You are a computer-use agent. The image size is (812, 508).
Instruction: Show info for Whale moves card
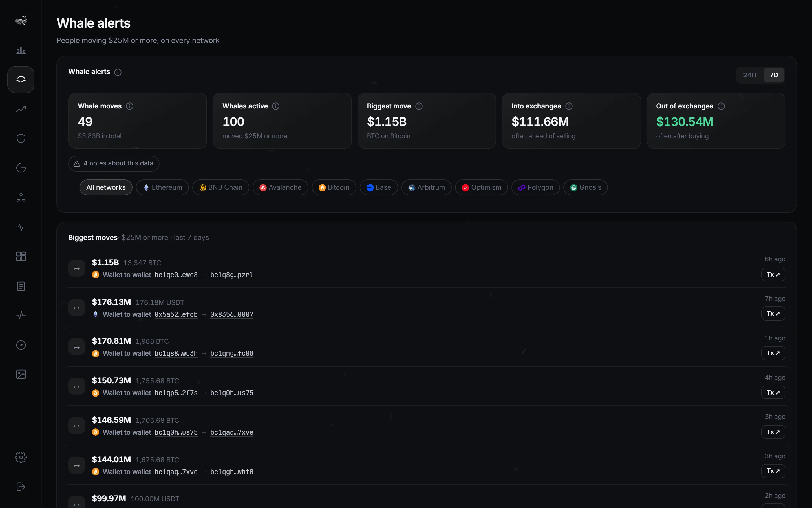click(x=129, y=106)
